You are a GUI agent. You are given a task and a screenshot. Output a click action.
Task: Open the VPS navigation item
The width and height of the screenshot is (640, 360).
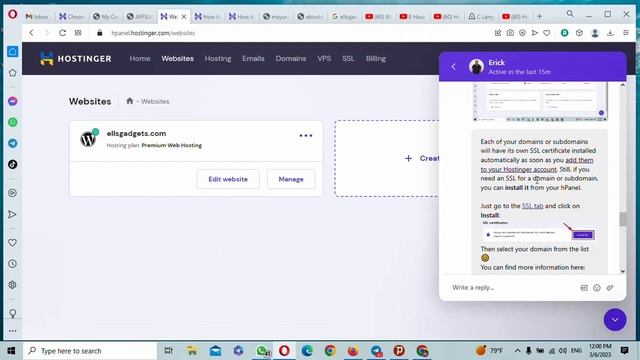coord(324,59)
